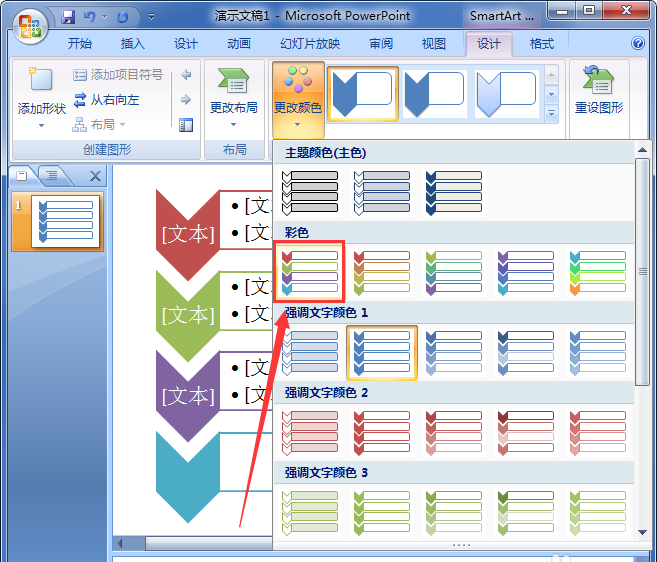
Task: Switch to the Format (格式) tab
Action: (x=541, y=44)
